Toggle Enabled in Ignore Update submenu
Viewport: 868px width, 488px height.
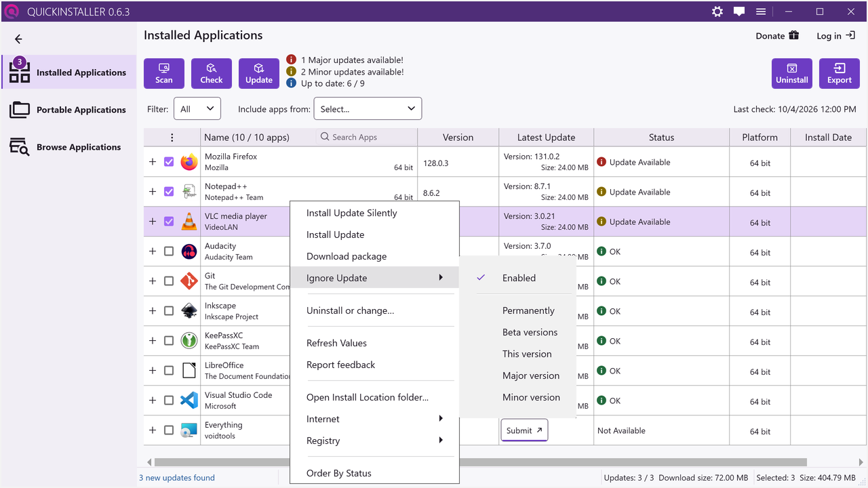tap(518, 278)
